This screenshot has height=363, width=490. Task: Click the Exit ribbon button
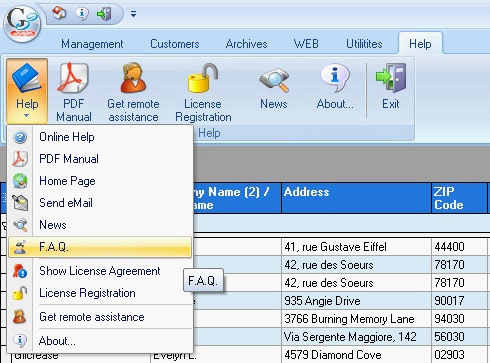click(391, 87)
